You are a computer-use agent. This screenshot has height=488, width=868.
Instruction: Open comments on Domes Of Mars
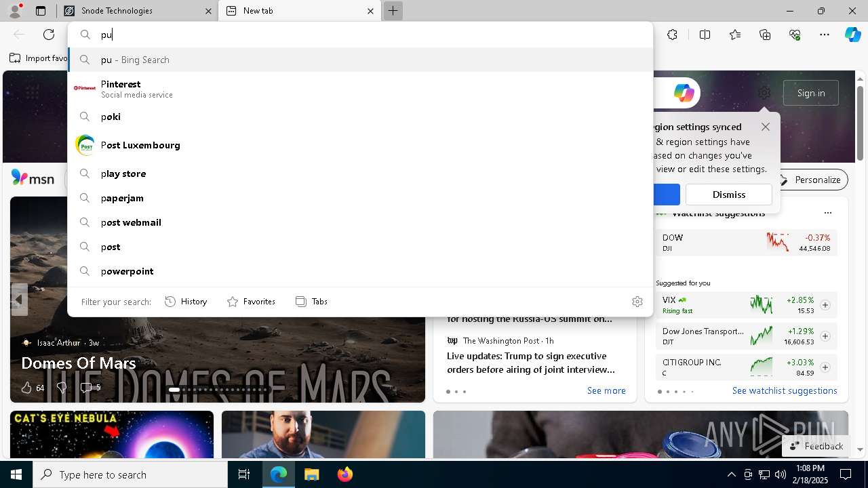click(x=86, y=388)
